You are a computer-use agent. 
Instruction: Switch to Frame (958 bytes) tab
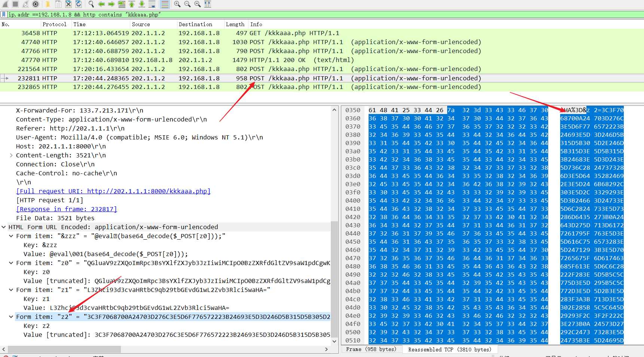[x=371, y=349]
